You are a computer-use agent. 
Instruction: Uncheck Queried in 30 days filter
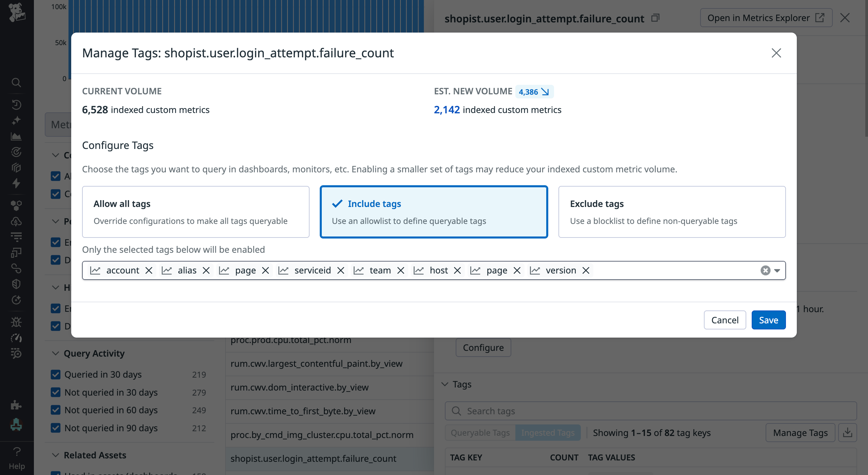[56, 374]
